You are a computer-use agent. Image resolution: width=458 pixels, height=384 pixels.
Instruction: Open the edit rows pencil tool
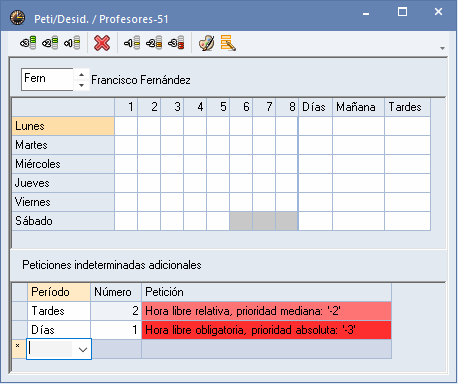tap(228, 43)
